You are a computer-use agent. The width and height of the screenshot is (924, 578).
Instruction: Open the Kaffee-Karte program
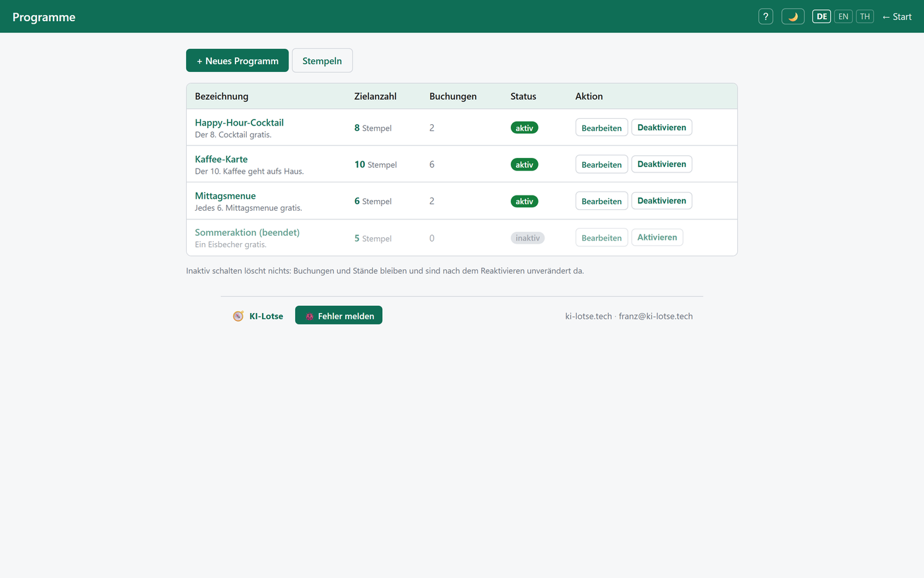(x=221, y=159)
